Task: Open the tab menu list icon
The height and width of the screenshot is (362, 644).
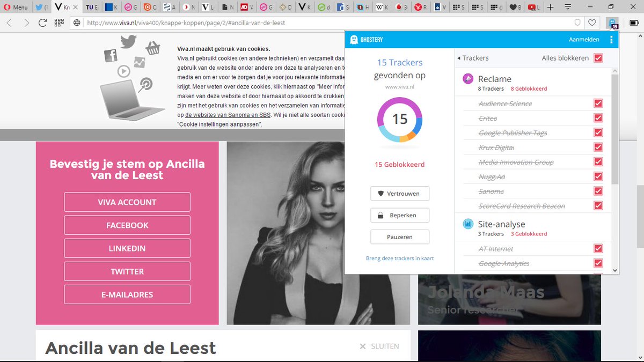Action: pyautogui.click(x=567, y=7)
